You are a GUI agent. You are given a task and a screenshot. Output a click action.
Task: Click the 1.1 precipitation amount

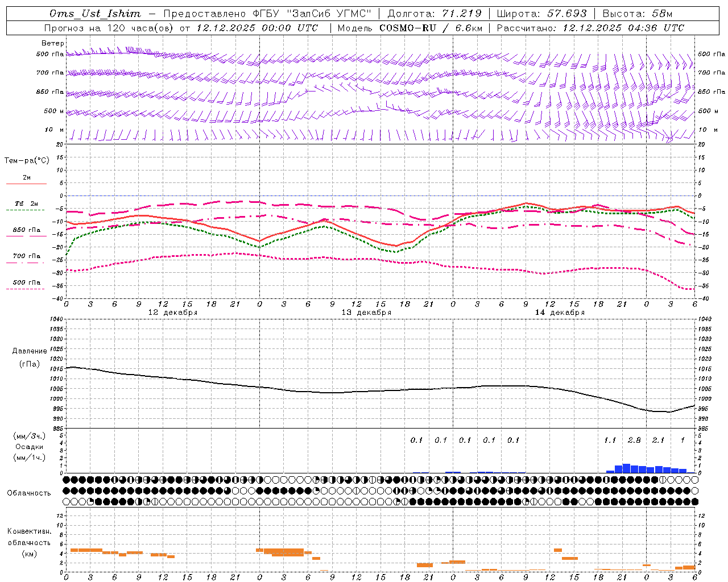pos(610,440)
